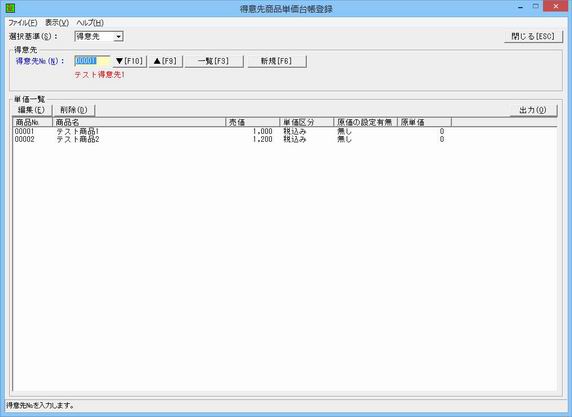Image resolution: width=572 pixels, height=417 pixels.
Task: Click 削除(D) button
Action: (x=74, y=110)
